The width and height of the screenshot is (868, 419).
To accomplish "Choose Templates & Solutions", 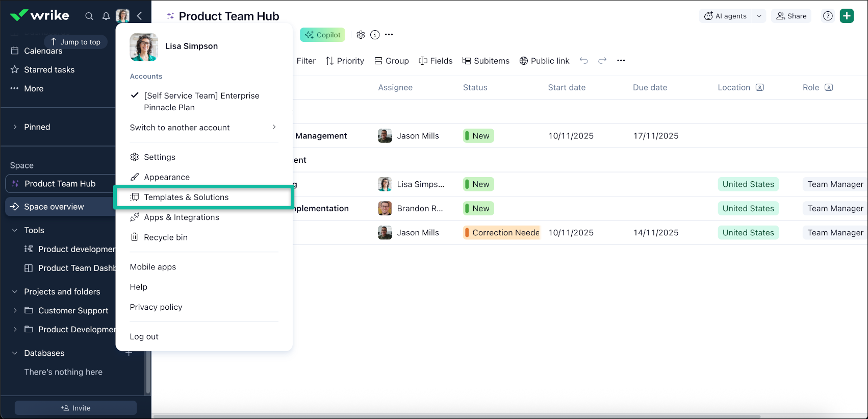I will click(x=204, y=197).
